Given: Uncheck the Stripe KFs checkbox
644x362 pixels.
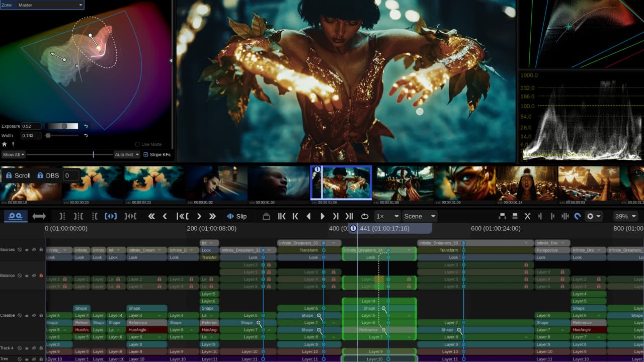Looking at the screenshot, I should tap(146, 154).
